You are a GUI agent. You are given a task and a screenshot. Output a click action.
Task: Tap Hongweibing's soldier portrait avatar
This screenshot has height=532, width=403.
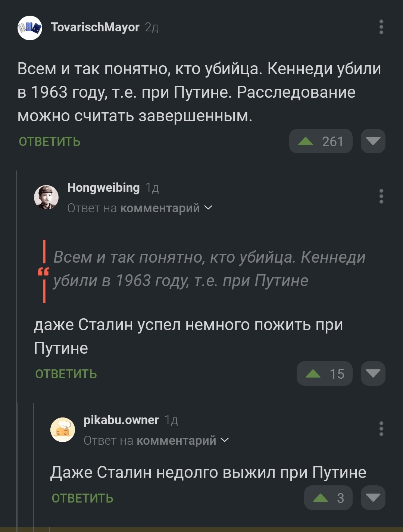pos(46,197)
